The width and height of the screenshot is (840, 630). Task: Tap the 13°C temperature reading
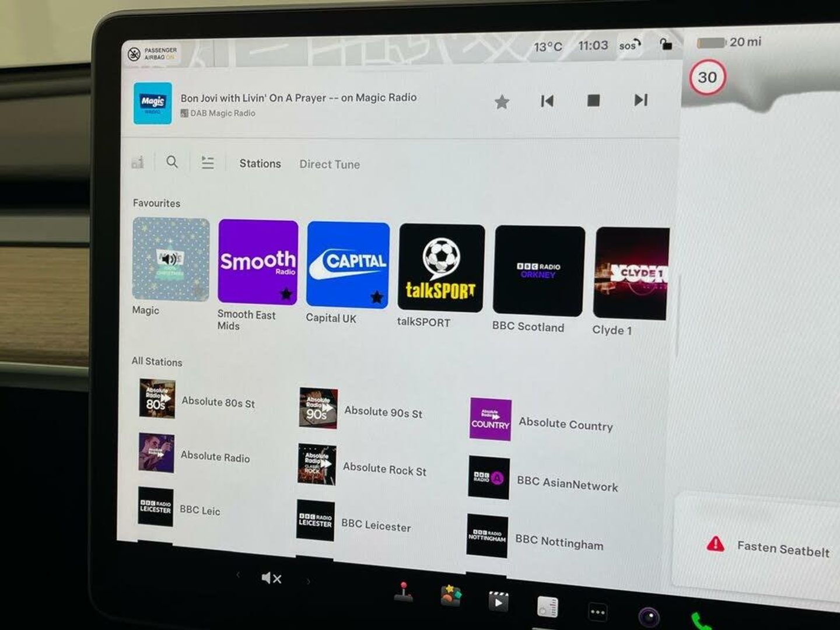[548, 47]
